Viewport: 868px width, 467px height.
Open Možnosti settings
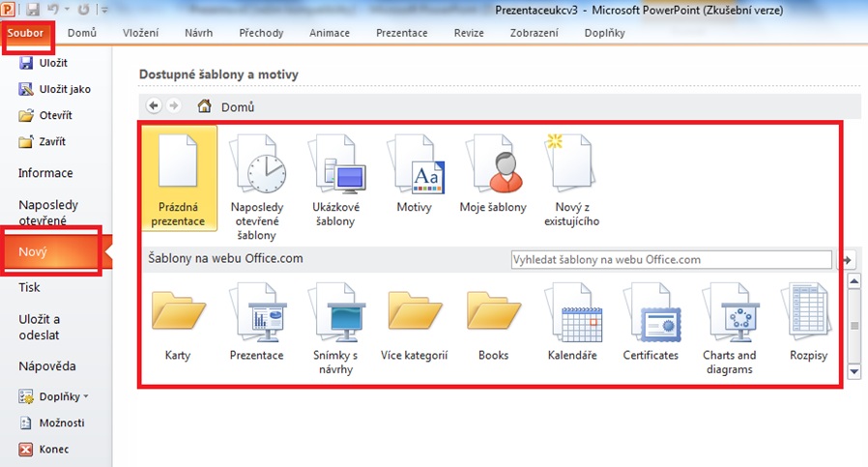[52, 423]
